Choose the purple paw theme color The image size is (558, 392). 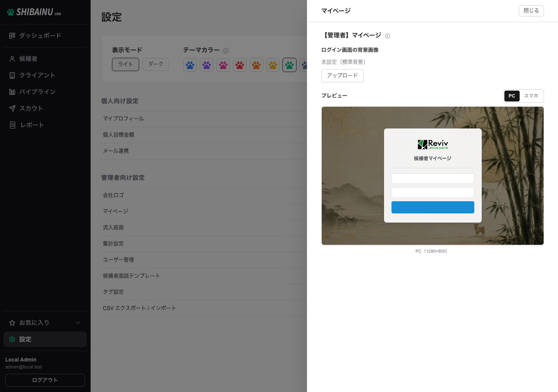(x=207, y=65)
